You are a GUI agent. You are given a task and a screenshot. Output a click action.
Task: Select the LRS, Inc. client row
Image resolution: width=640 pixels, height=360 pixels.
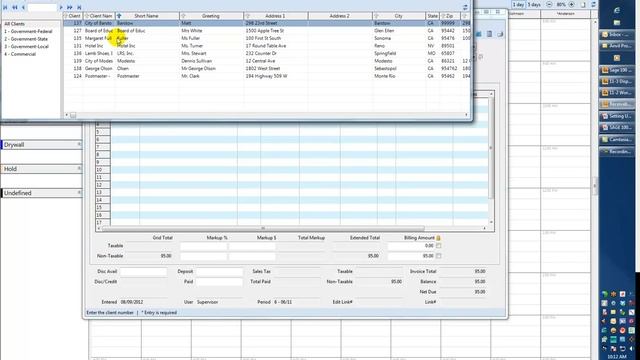[267, 53]
